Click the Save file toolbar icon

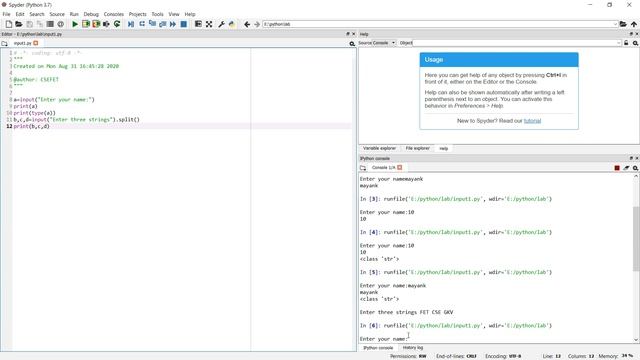tap(29, 24)
